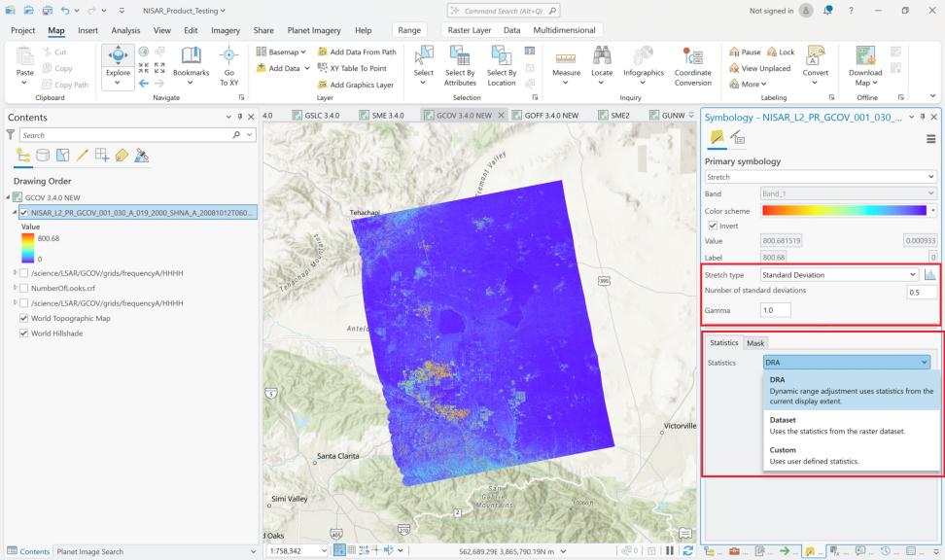Toggle NumberOfLooks.crf layer checkbox
The height and width of the screenshot is (560, 945).
pyautogui.click(x=24, y=288)
